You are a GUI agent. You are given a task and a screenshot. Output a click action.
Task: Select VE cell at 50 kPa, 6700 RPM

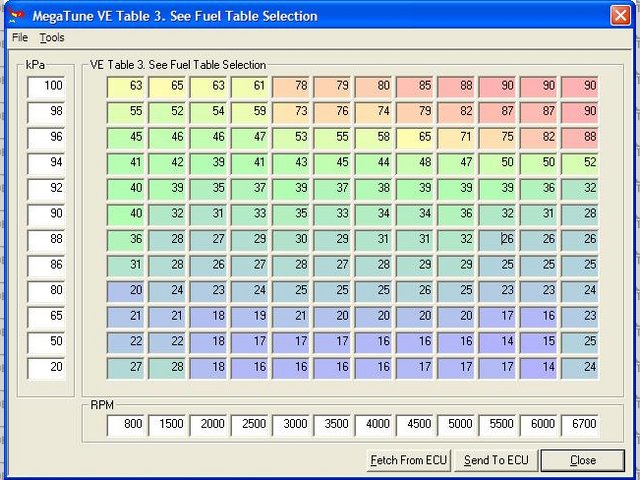coord(580,342)
